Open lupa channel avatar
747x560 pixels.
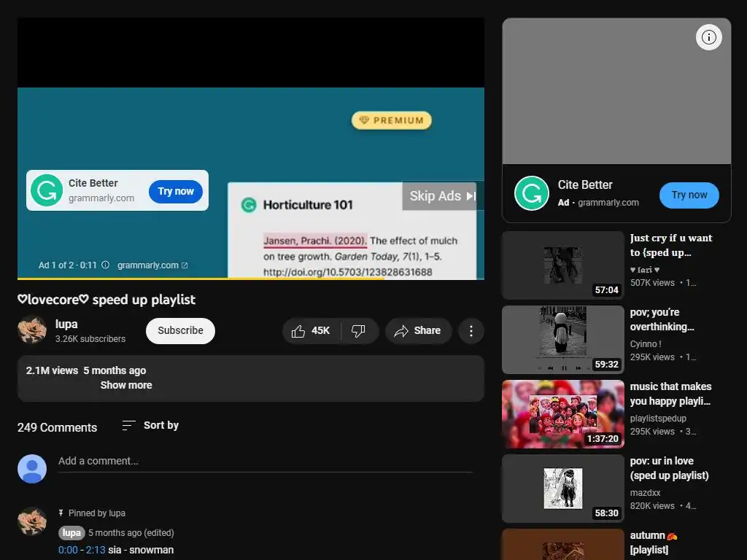coord(32,330)
